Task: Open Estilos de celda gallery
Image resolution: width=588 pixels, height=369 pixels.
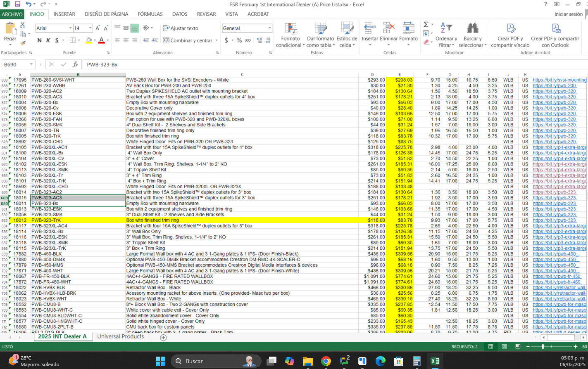Action: (x=347, y=35)
